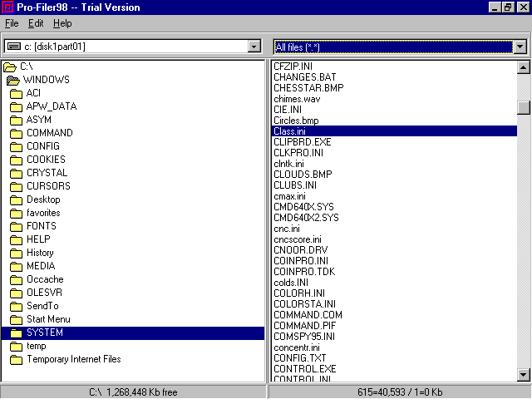The width and height of the screenshot is (532, 399).
Task: Click the folder icon beside Start Menu
Action: click(x=16, y=319)
